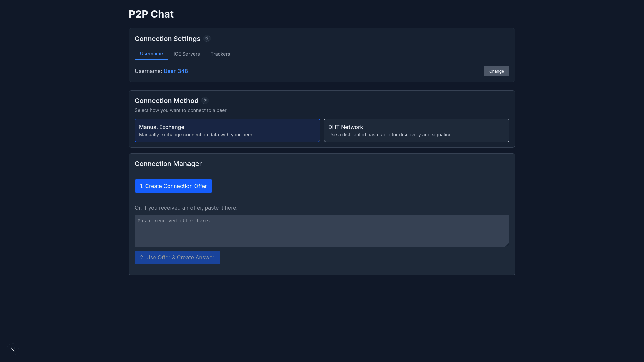Click the Connection Manager section header
This screenshot has height=362, width=644.
click(x=168, y=164)
